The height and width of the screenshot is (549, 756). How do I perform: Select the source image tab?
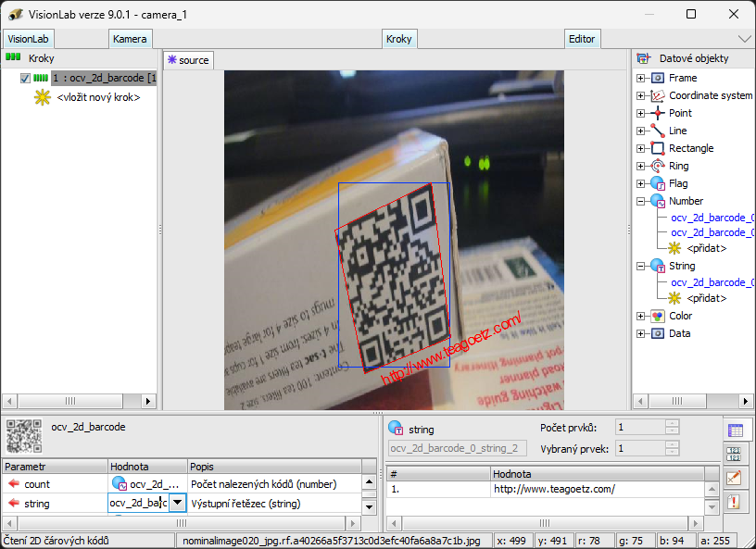coord(188,60)
